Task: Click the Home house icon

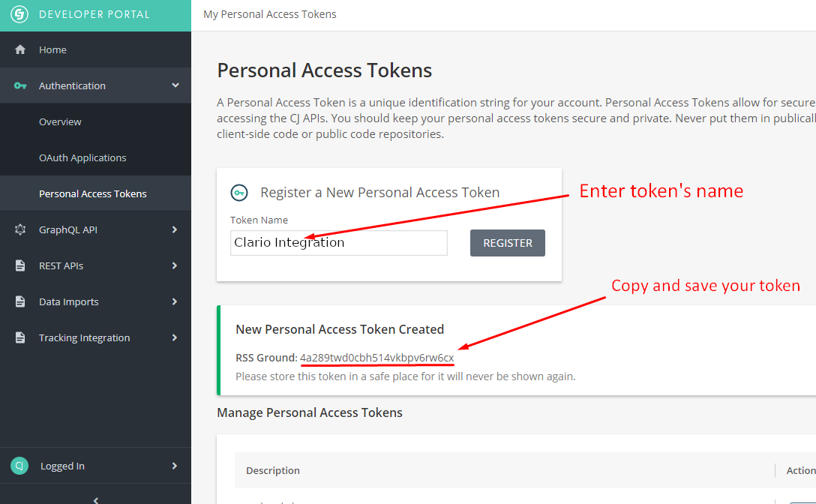Action: click(20, 49)
